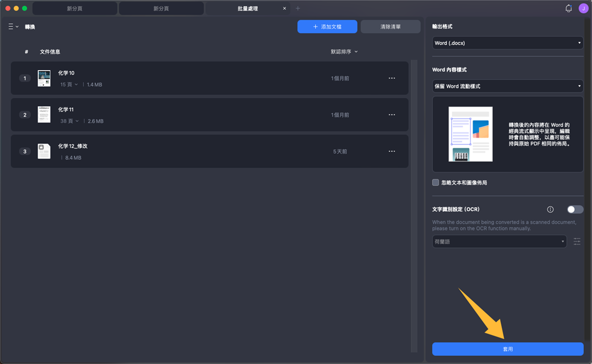Switch to the second 新分頁 tab
Image resolution: width=592 pixels, height=364 pixels.
161,8
